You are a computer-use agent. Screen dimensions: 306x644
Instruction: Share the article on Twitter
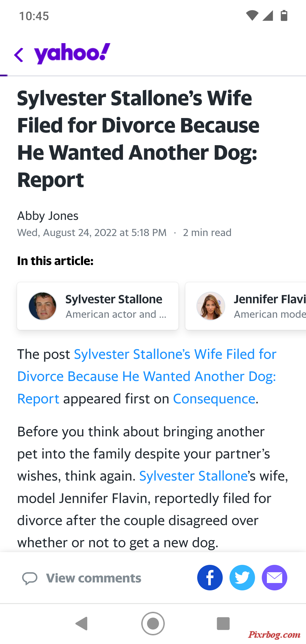point(242,578)
